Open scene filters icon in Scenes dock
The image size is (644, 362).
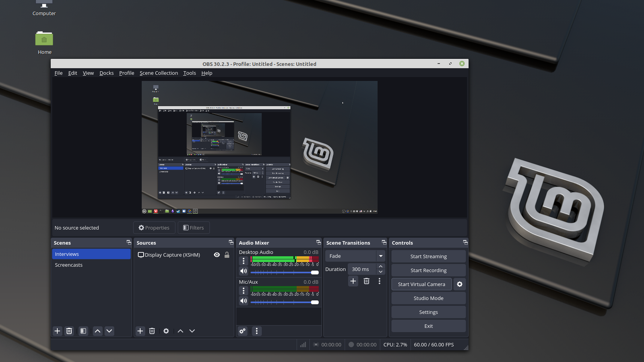click(x=83, y=331)
